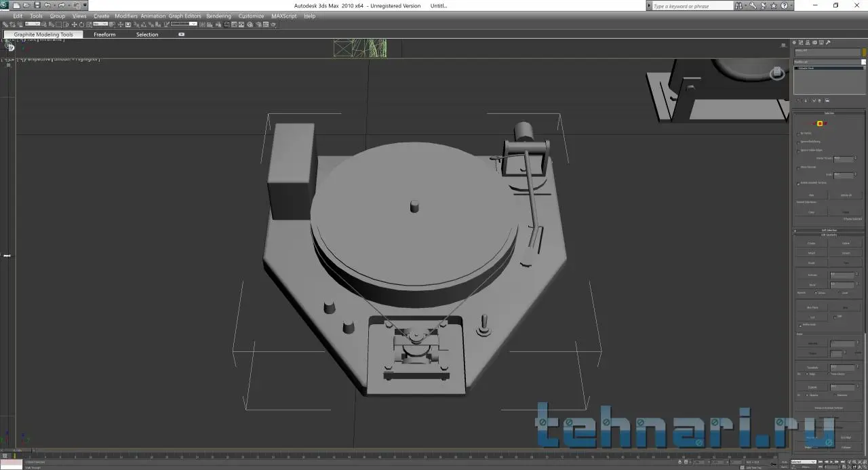Switch to the Display command panel tab
868x470 pixels.
pos(821,42)
